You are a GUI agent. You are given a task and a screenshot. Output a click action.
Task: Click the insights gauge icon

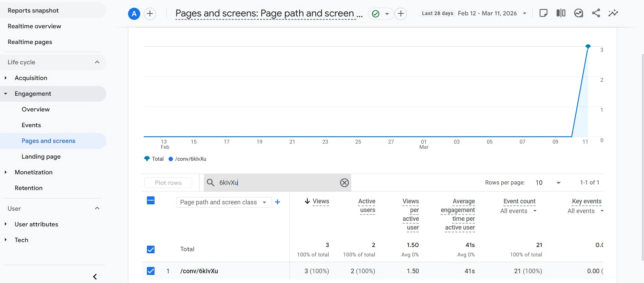coord(578,13)
